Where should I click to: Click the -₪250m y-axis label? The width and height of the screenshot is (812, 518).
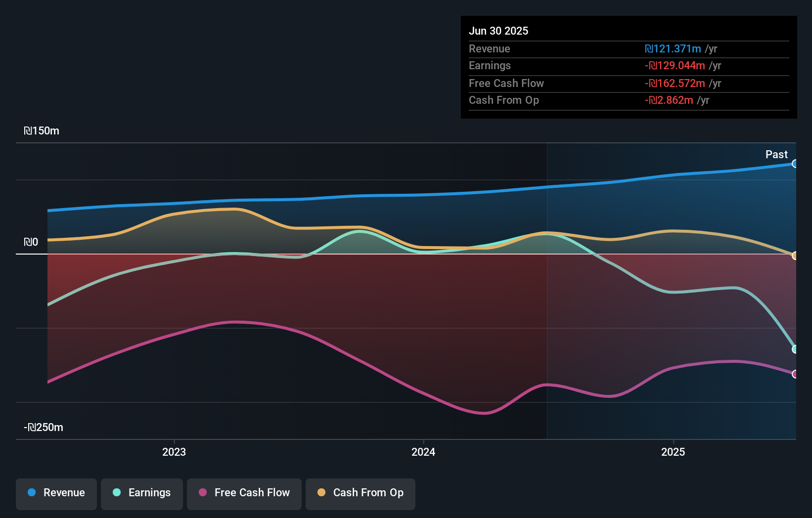pyautogui.click(x=44, y=428)
